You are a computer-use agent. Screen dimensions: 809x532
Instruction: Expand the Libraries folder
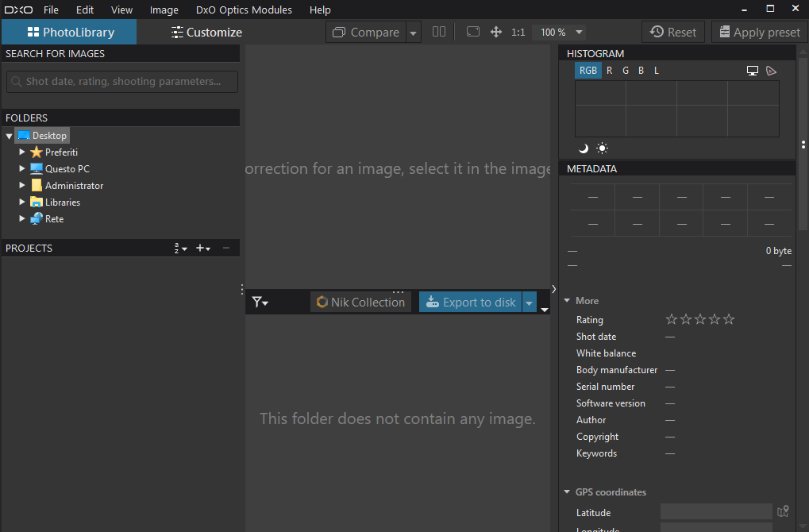click(21, 202)
